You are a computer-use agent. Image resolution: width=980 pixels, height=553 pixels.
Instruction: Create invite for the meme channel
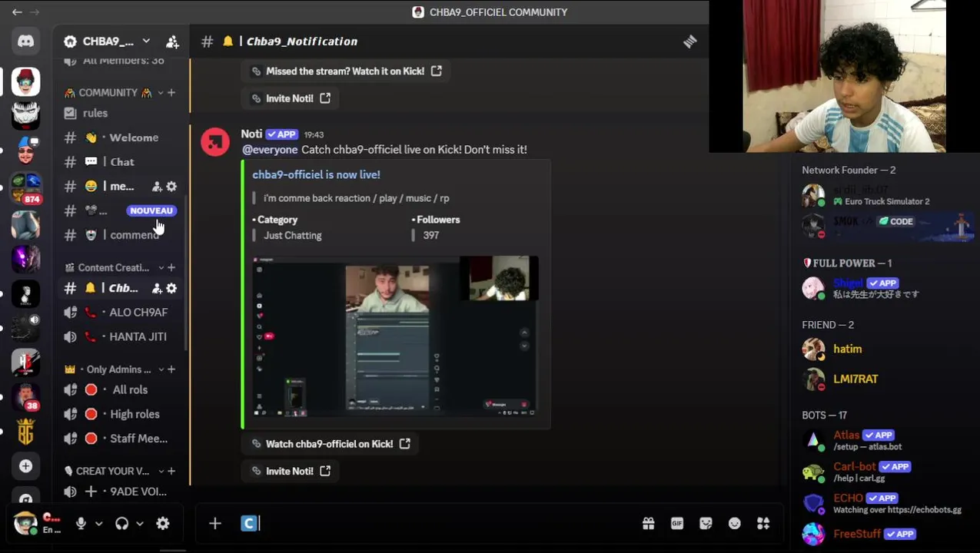click(157, 187)
